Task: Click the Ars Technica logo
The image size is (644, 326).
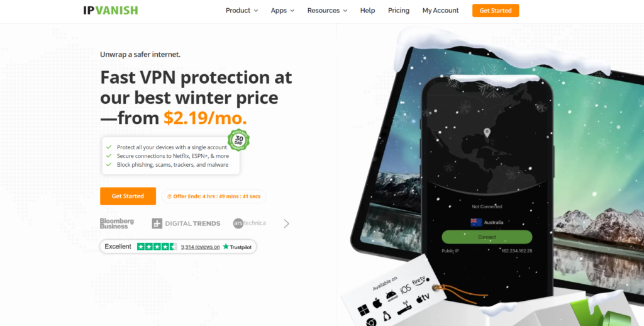Action: 249,223
